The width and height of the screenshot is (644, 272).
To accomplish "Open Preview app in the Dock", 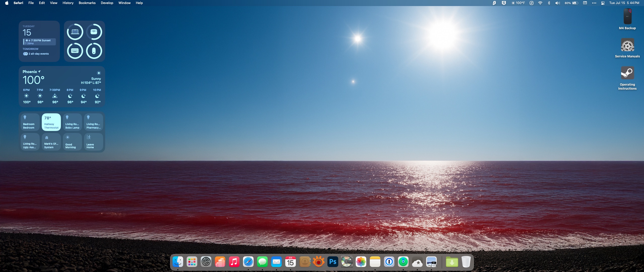I will pos(431,262).
